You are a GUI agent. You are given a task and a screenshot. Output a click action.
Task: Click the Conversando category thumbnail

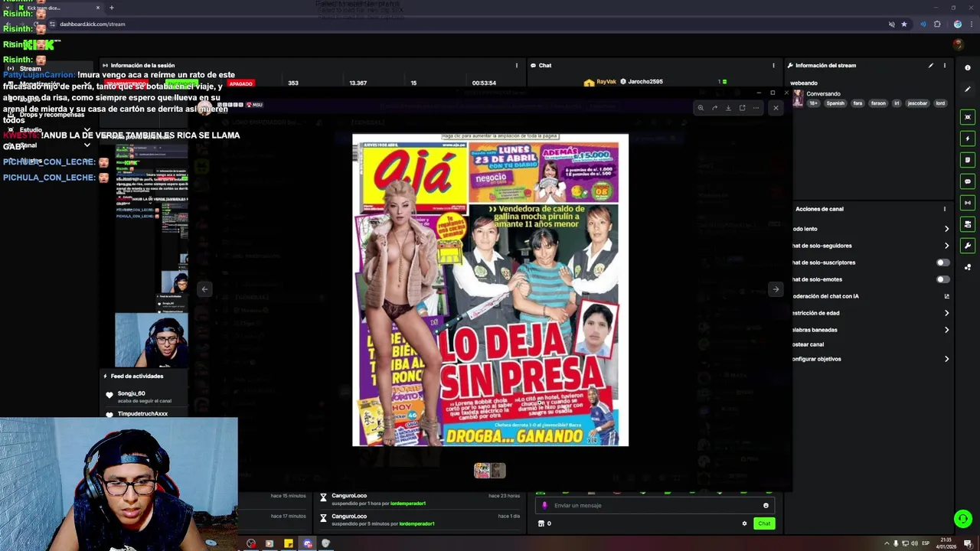[x=798, y=98]
